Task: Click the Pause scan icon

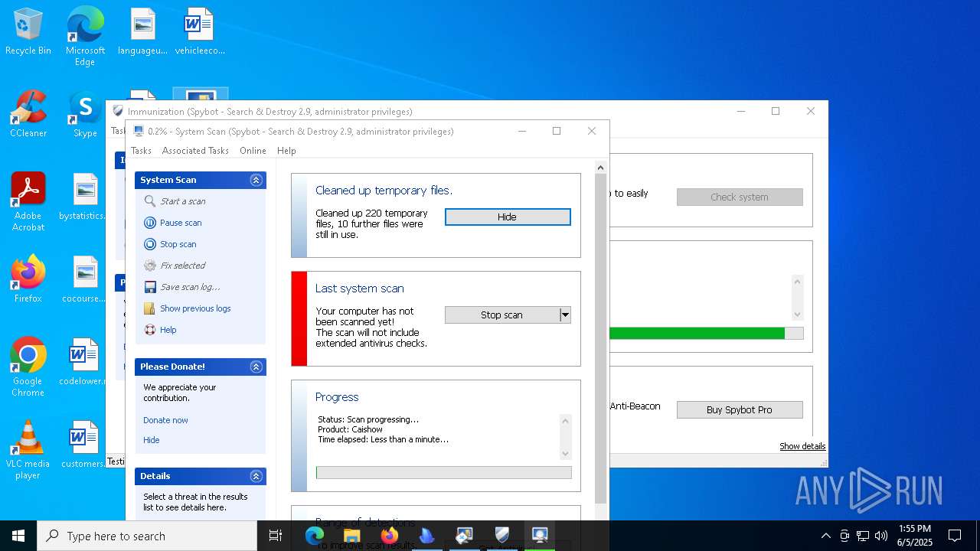Action: pyautogui.click(x=150, y=223)
